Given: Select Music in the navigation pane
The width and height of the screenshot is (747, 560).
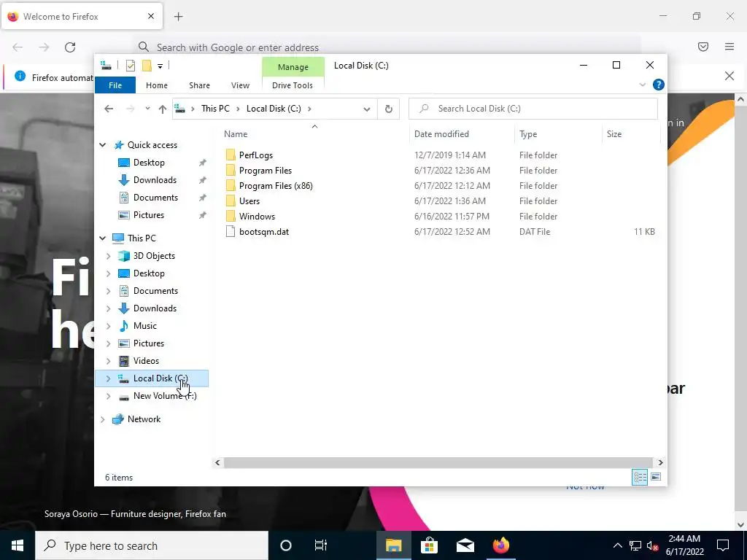Looking at the screenshot, I should (145, 326).
